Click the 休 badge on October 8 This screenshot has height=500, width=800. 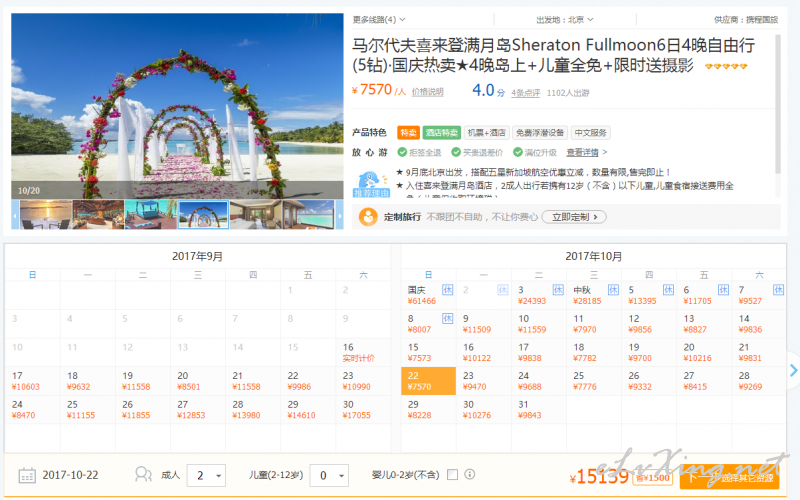coord(447,318)
